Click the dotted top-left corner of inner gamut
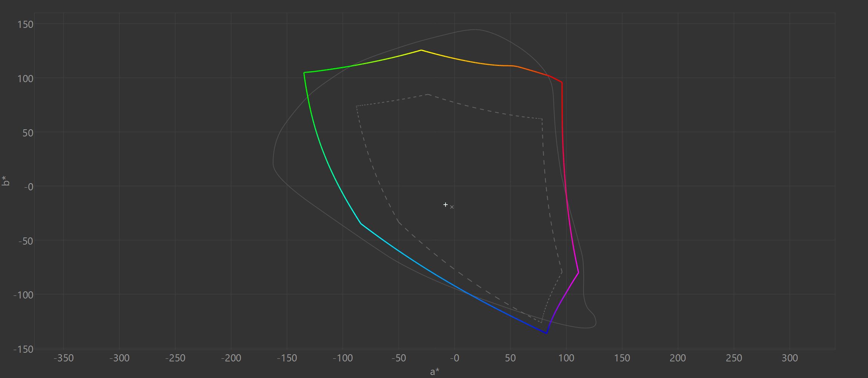This screenshot has width=868, height=378. click(x=356, y=106)
